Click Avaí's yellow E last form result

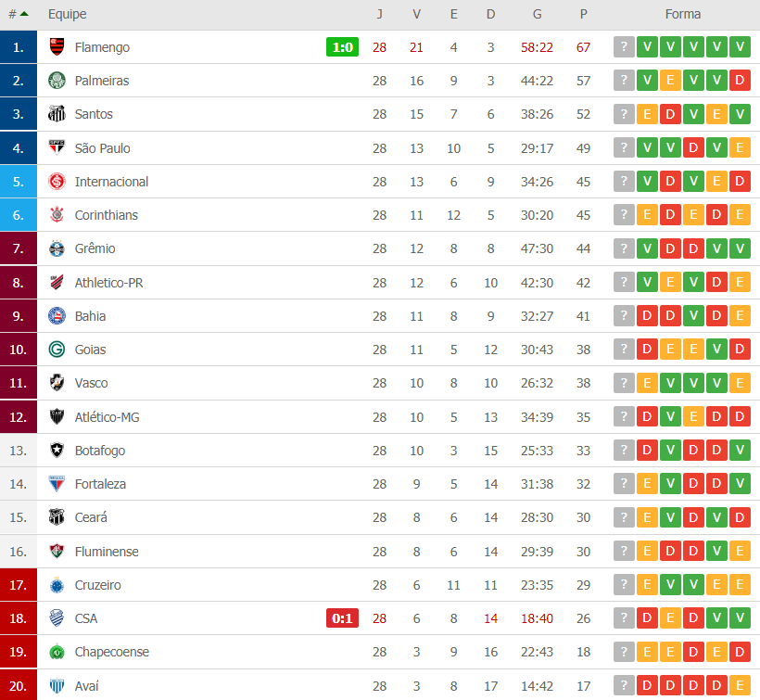pyautogui.click(x=740, y=686)
